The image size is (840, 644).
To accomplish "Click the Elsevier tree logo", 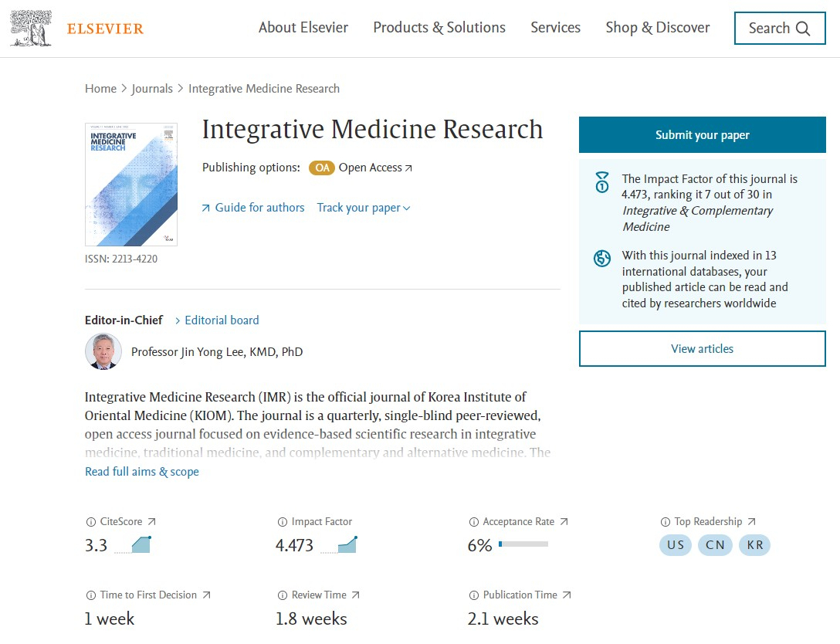I will [31, 29].
